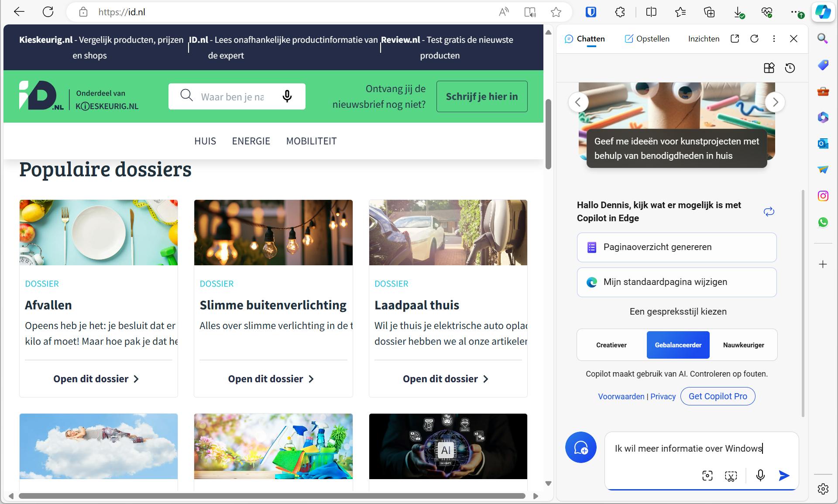838x504 pixels.
Task: Select Gebalanceerder conversation style
Action: [678, 345]
